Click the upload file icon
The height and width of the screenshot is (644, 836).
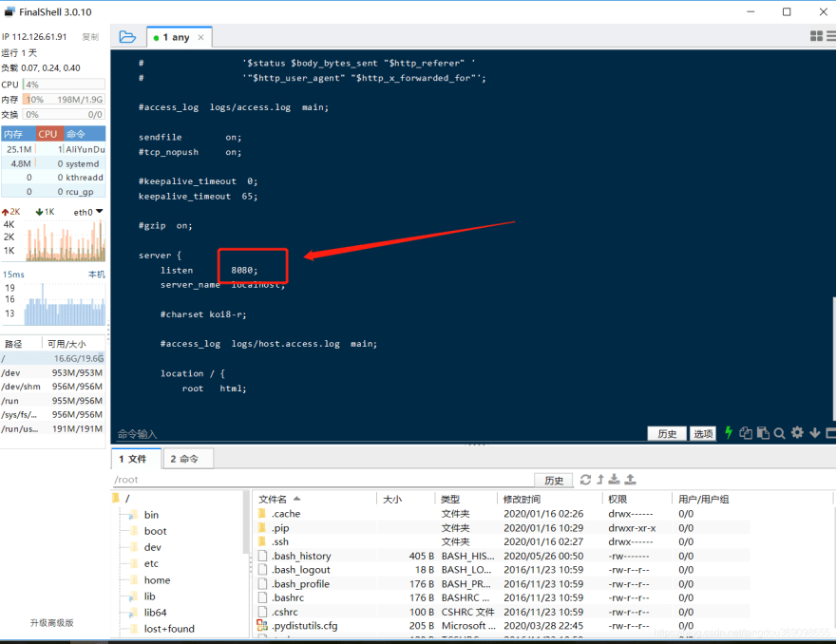(x=630, y=480)
